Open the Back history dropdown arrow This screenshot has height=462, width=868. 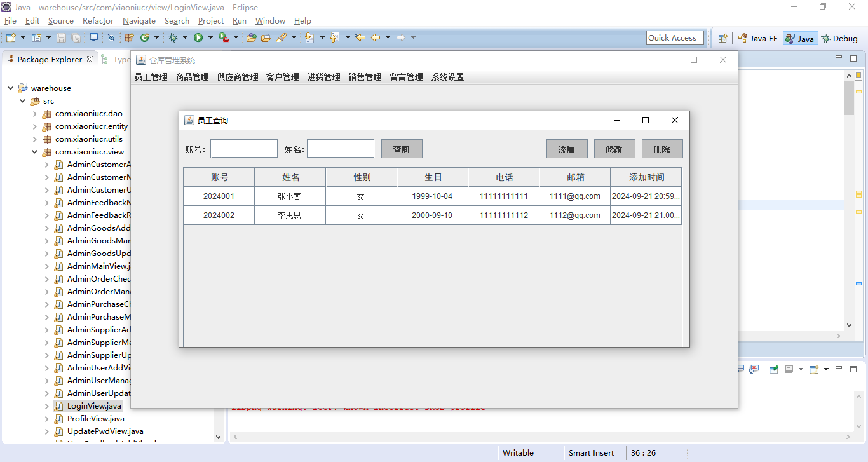(x=388, y=38)
